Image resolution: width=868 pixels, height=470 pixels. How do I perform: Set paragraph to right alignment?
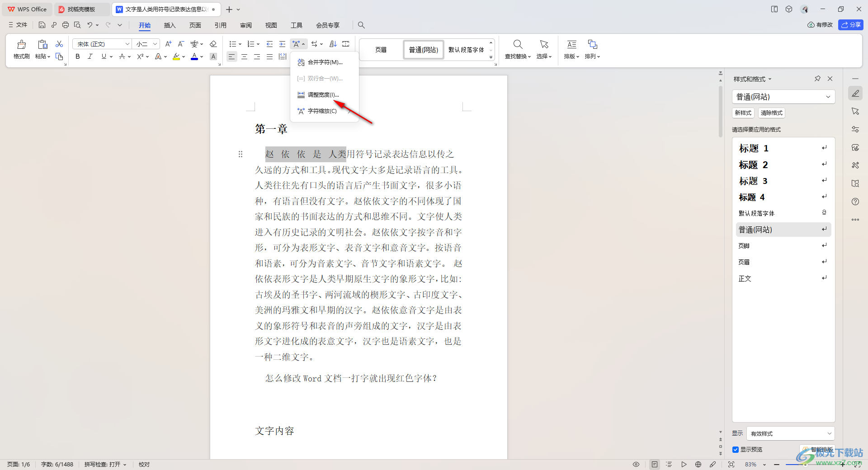pos(257,56)
